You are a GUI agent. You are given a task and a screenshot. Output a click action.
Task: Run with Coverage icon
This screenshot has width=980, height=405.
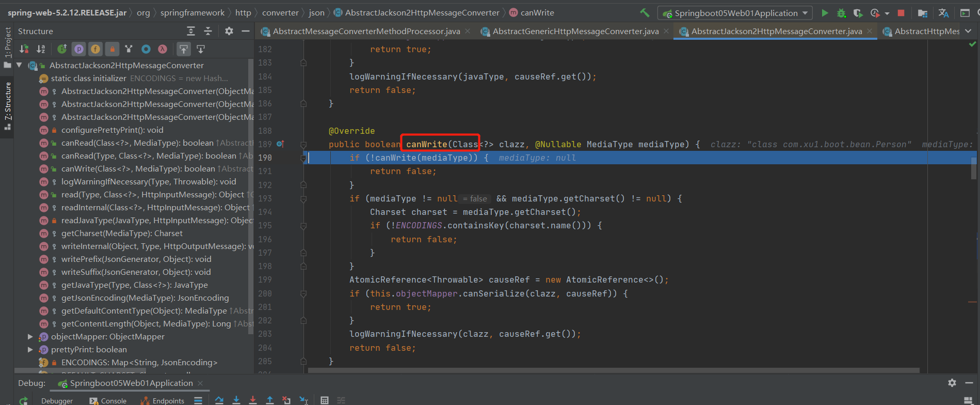pyautogui.click(x=858, y=13)
